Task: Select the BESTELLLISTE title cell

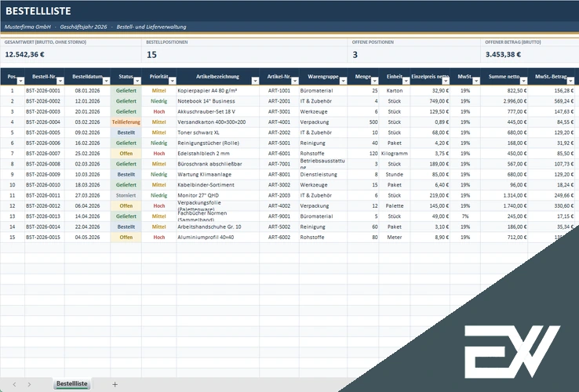Action: point(38,11)
